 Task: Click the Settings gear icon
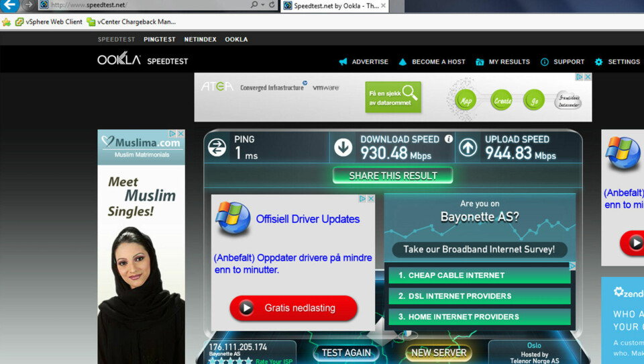(x=598, y=62)
